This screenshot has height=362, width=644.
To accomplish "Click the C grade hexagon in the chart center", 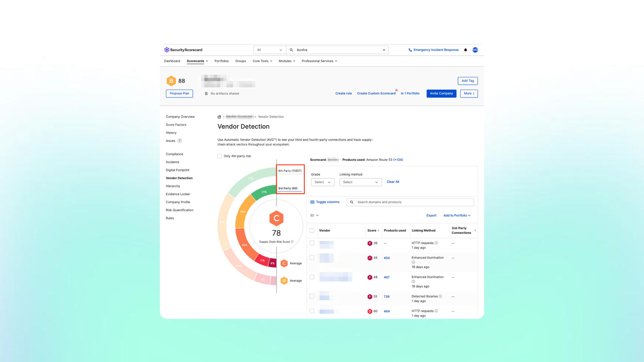I will point(276,218).
